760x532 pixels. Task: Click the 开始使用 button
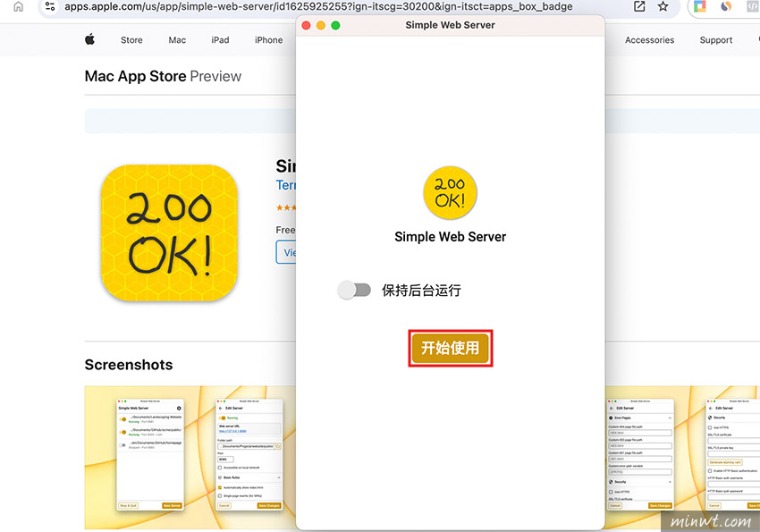[451, 348]
